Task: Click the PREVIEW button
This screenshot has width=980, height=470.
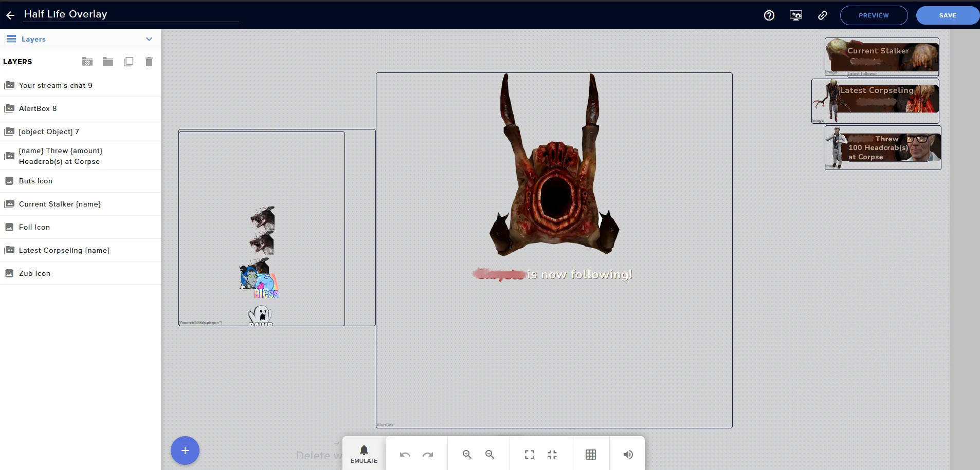Action: 874,15
